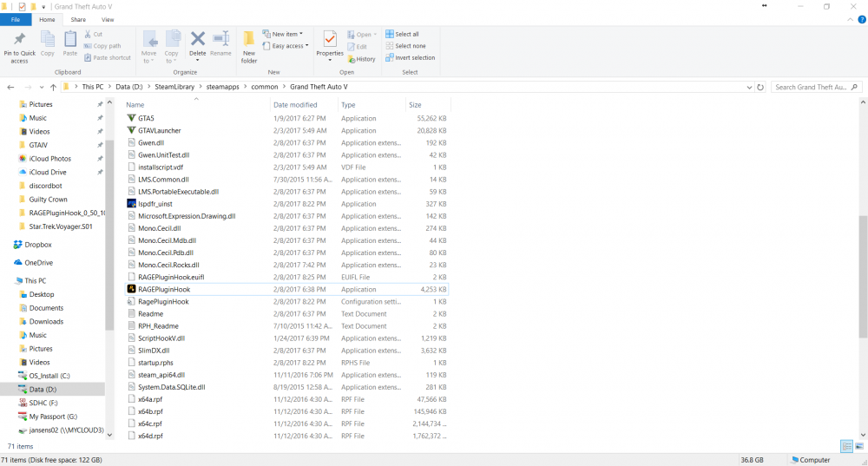Click Select all in the ribbon

tap(406, 34)
